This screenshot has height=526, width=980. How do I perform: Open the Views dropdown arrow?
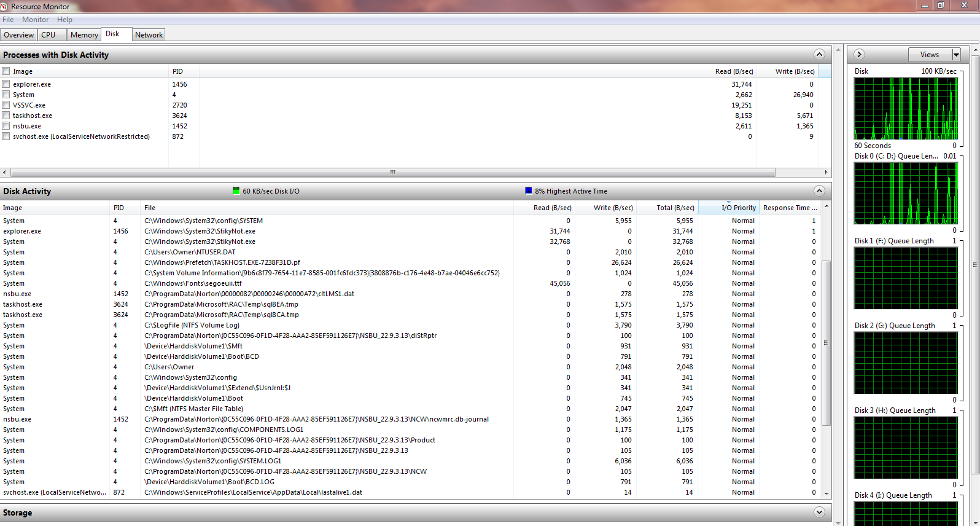[956, 55]
